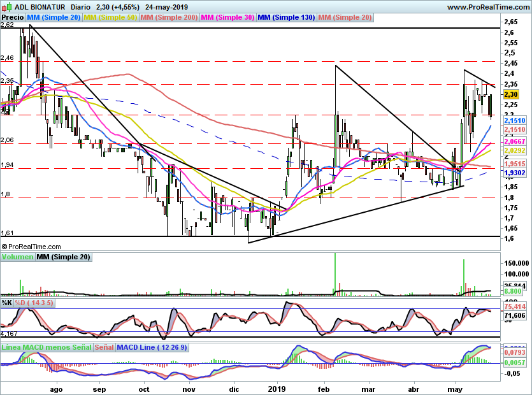The height and width of the screenshot is (395, 532).
Task: Click the 150.000 volume scale label
Action: click(517, 263)
